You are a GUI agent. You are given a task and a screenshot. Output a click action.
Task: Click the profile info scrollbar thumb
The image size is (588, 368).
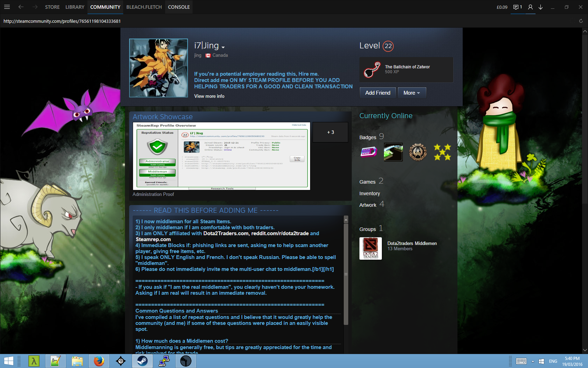click(x=346, y=273)
